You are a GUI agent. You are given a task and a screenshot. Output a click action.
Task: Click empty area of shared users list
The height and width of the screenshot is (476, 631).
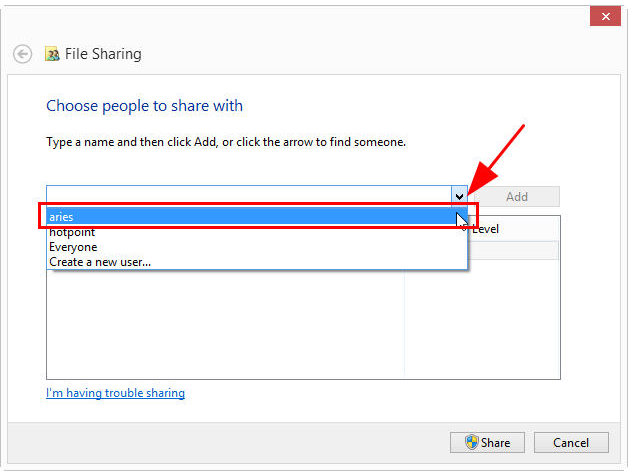point(225,324)
